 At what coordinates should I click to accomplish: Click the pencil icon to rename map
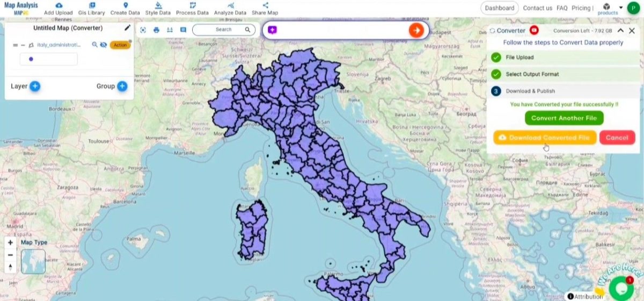(127, 28)
